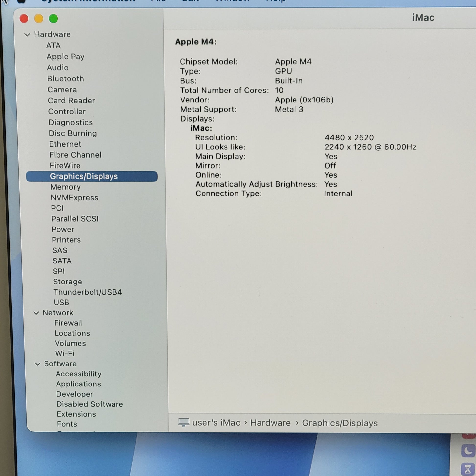This screenshot has height=476, width=476.
Task: Collapse the Network section chevron
Action: pos(36,313)
